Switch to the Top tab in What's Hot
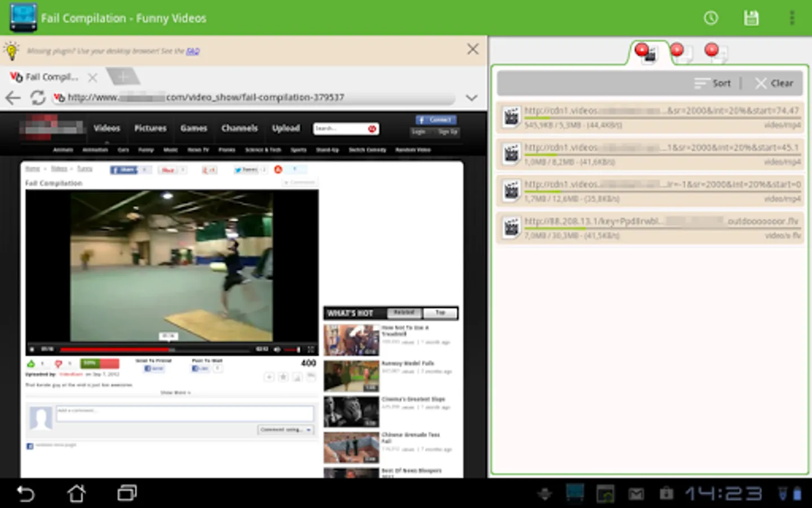This screenshot has height=508, width=812. pyautogui.click(x=440, y=313)
